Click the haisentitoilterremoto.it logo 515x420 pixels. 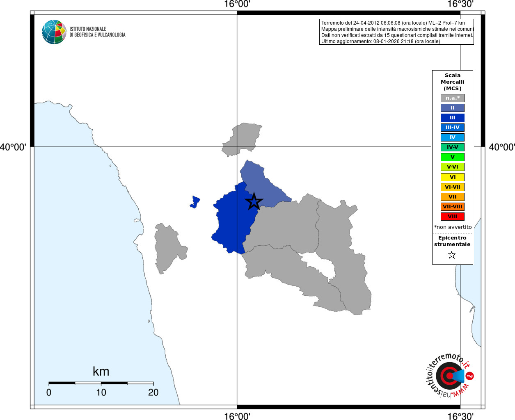[x=449, y=375]
